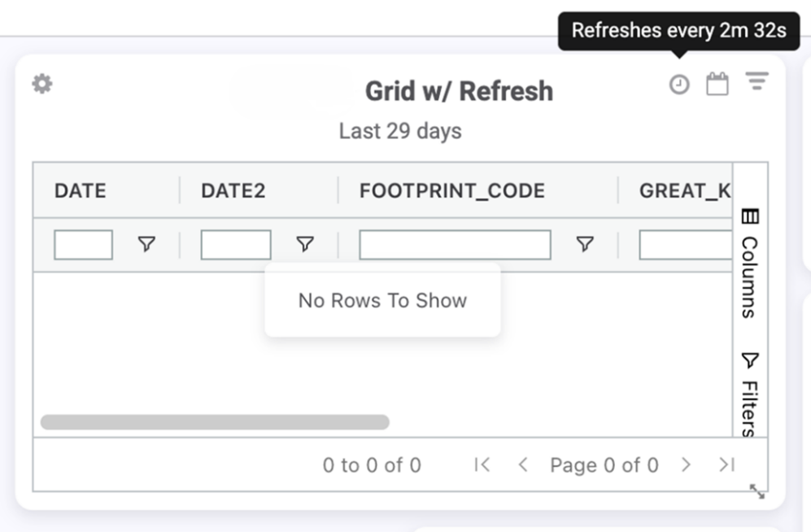Viewport: 811px width, 532px height.
Task: Click the grid's horizontal scrollbar
Action: tap(215, 422)
